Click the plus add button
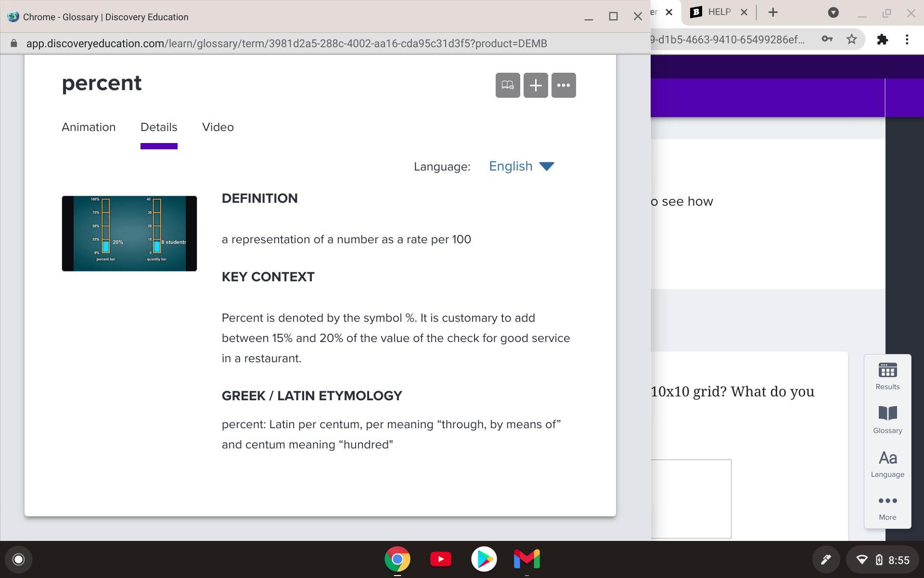 [x=536, y=85]
